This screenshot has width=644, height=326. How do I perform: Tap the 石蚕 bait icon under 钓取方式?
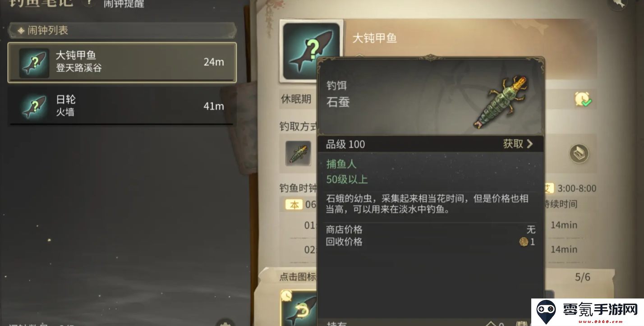pyautogui.click(x=298, y=154)
